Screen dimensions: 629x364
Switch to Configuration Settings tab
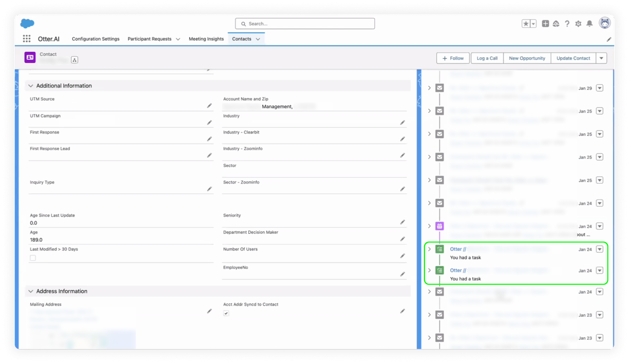click(96, 39)
